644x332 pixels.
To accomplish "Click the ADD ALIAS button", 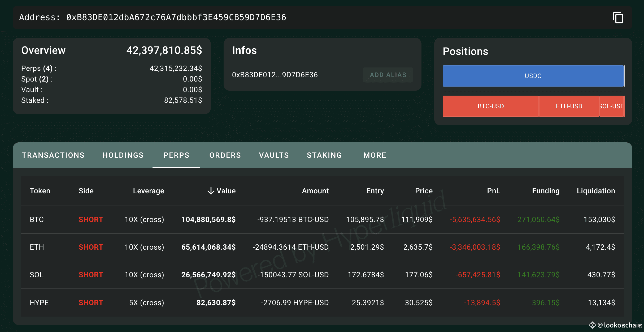I will tap(388, 75).
